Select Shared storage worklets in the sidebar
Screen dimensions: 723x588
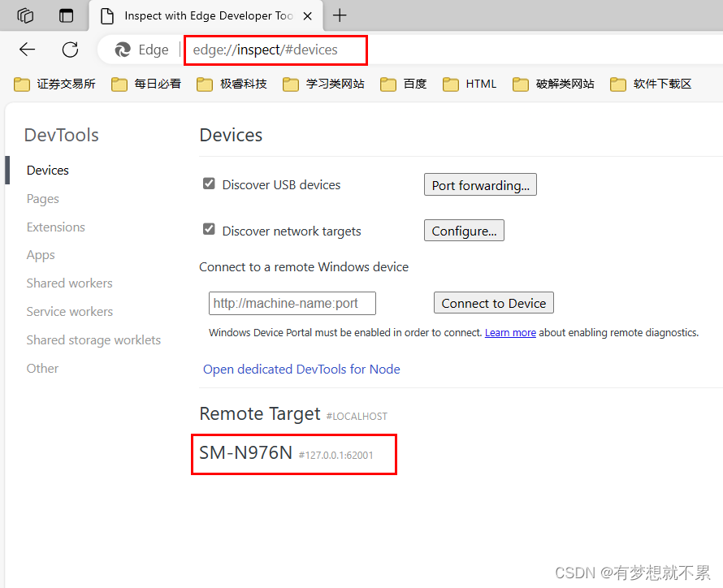[93, 340]
